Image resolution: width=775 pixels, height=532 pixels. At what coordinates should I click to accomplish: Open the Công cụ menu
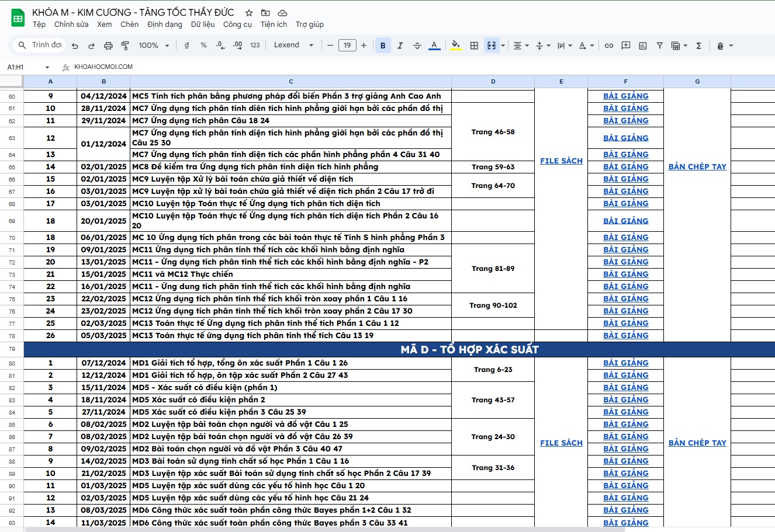click(237, 25)
